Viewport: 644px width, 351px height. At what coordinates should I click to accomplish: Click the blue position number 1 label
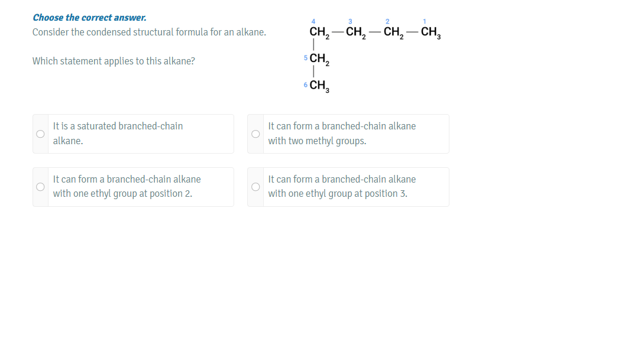[425, 22]
